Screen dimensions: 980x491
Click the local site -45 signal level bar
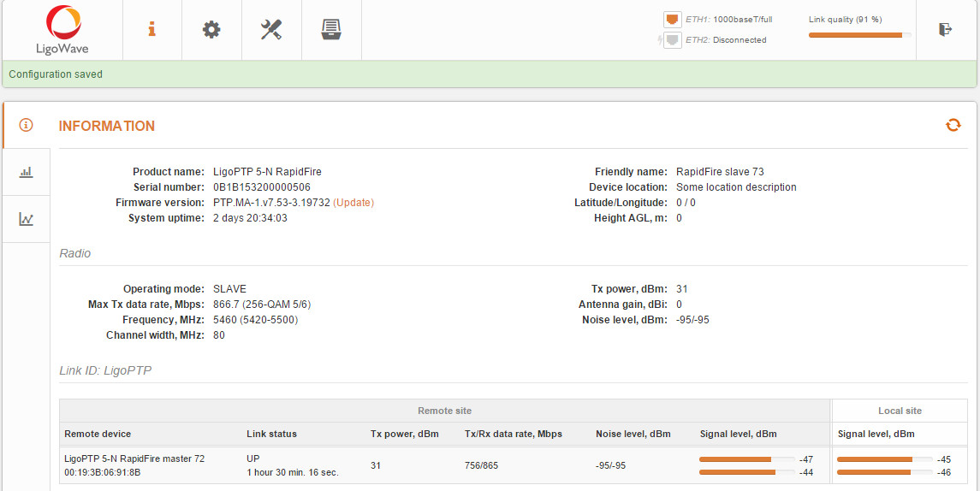(x=884, y=459)
